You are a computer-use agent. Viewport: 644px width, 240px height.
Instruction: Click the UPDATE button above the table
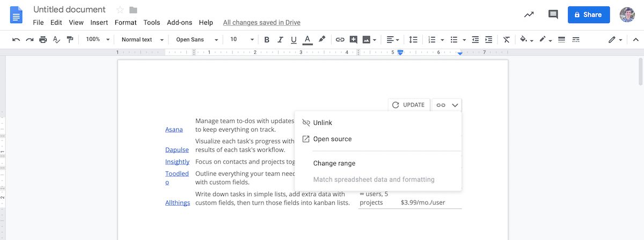(x=409, y=105)
